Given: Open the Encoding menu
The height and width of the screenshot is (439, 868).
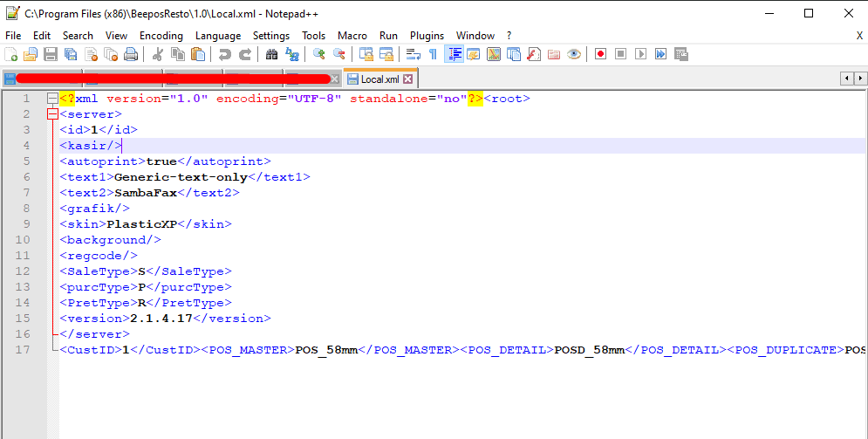Looking at the screenshot, I should 161,36.
